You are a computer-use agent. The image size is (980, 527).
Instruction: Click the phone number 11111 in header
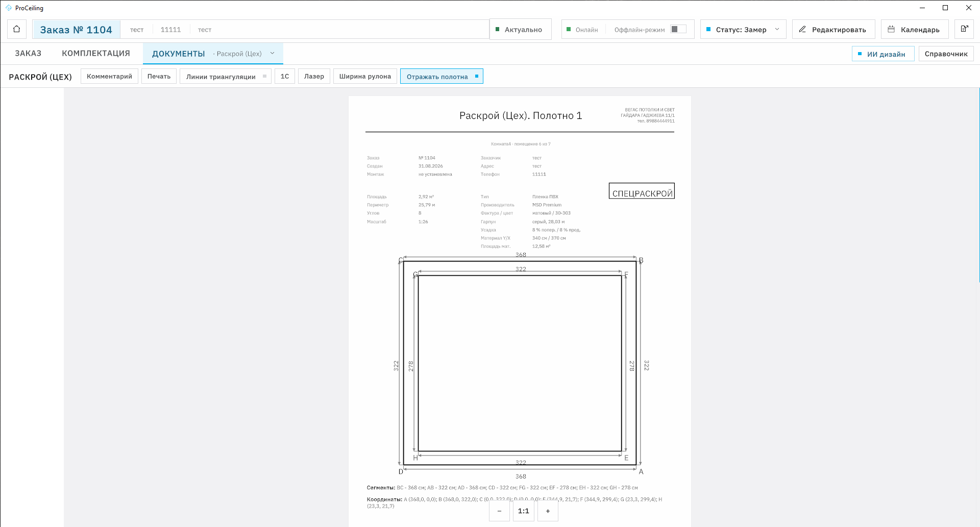point(170,30)
